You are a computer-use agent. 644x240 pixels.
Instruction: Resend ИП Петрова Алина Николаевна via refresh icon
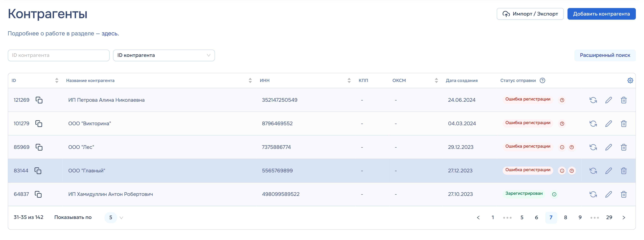click(593, 100)
